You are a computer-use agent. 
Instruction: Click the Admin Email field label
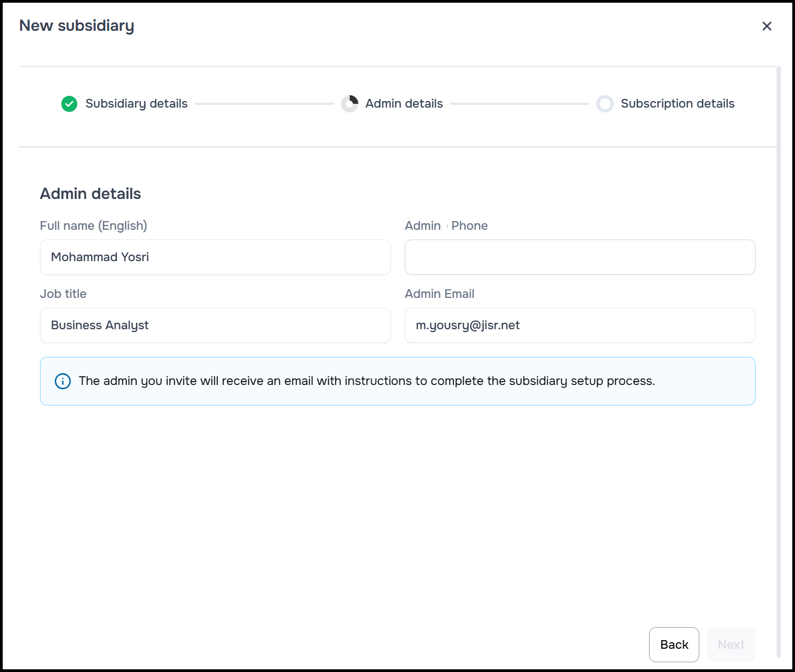439,294
